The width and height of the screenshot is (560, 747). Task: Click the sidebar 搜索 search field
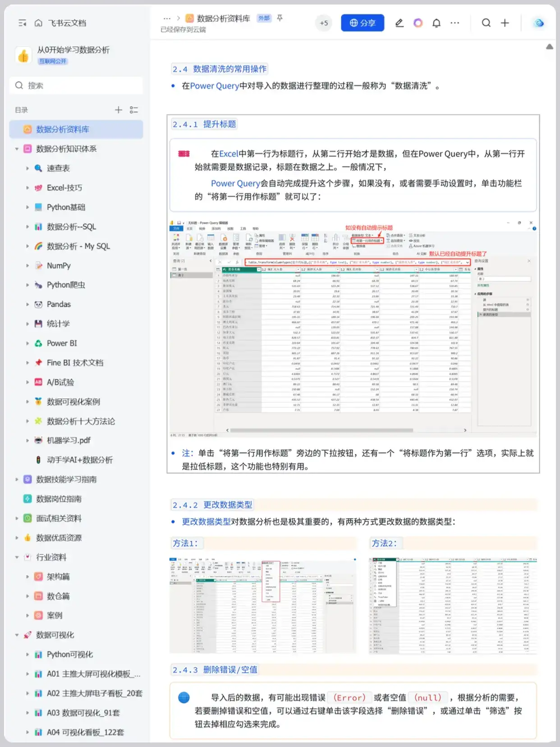tap(76, 85)
